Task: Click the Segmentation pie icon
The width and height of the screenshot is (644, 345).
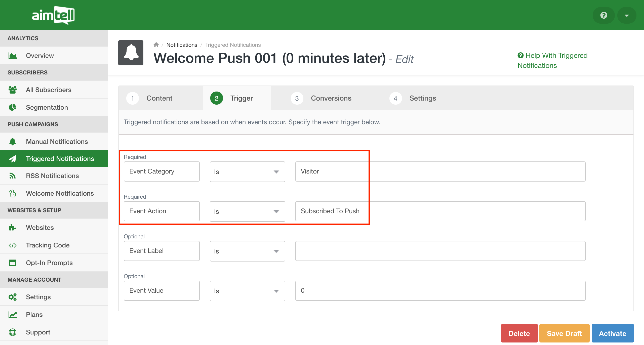Action: [13, 107]
